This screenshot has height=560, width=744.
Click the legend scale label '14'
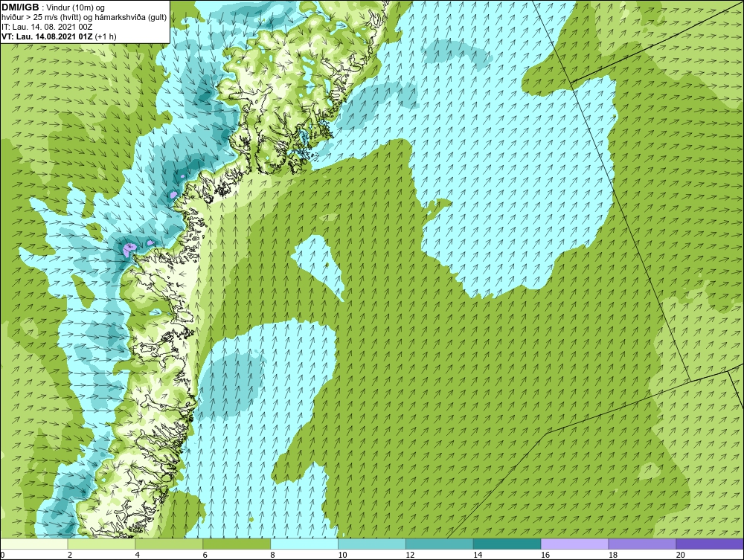tap(478, 555)
